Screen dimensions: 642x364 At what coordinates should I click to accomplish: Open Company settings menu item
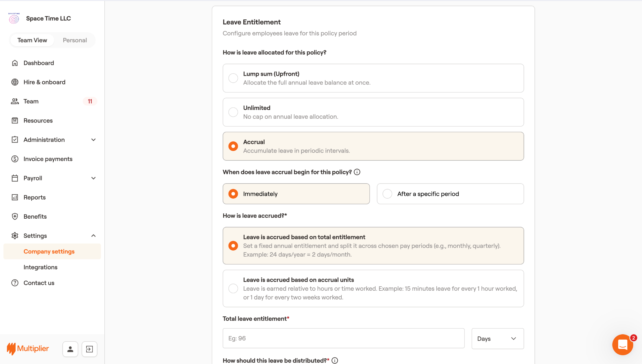tap(49, 252)
